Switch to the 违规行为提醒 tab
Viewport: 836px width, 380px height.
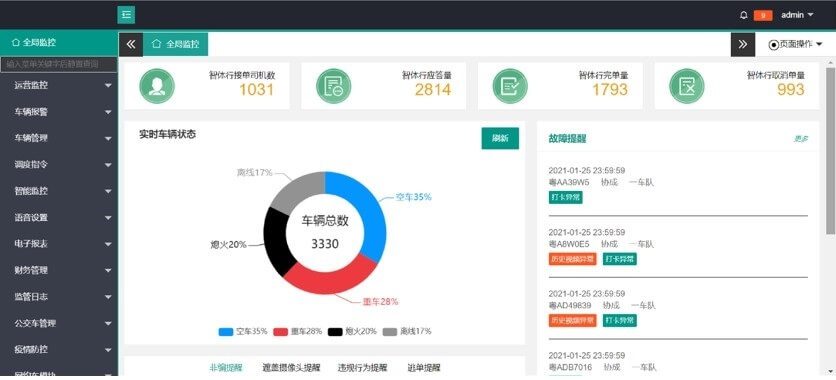362,368
